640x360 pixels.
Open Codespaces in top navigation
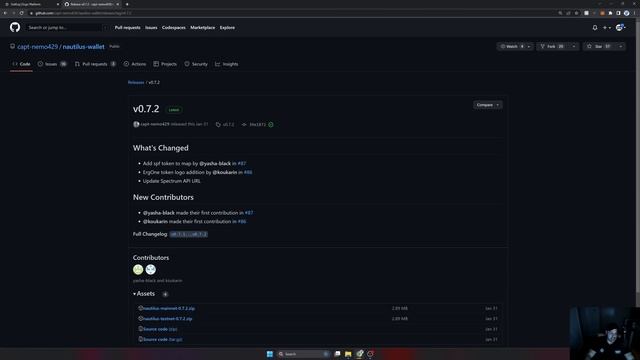[x=173, y=27]
